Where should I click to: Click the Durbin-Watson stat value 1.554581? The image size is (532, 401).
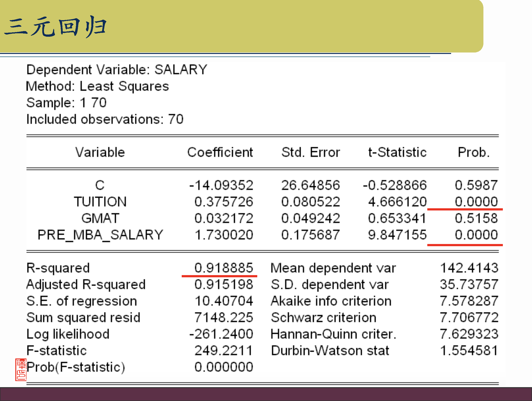click(x=469, y=350)
